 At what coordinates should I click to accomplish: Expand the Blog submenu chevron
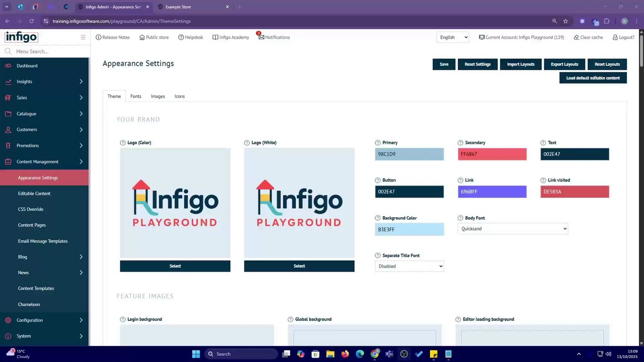pyautogui.click(x=81, y=257)
